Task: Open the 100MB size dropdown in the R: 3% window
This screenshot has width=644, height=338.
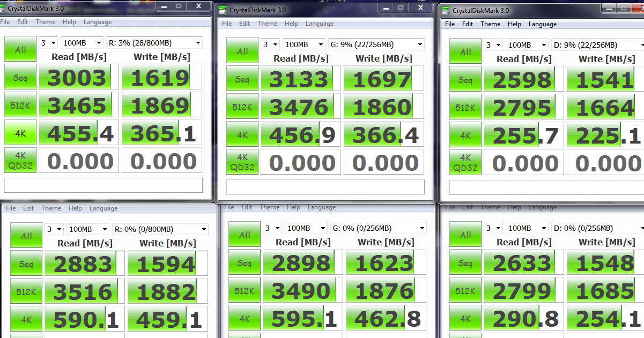Action: (82, 43)
